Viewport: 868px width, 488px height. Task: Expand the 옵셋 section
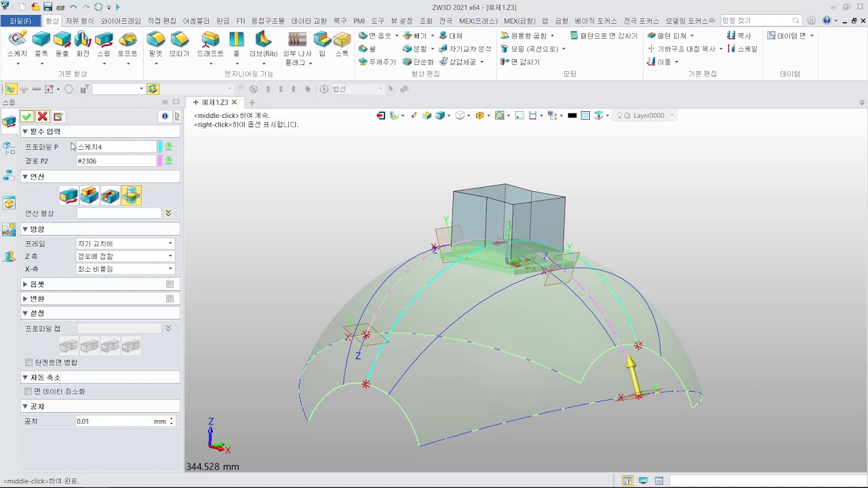tap(25, 284)
